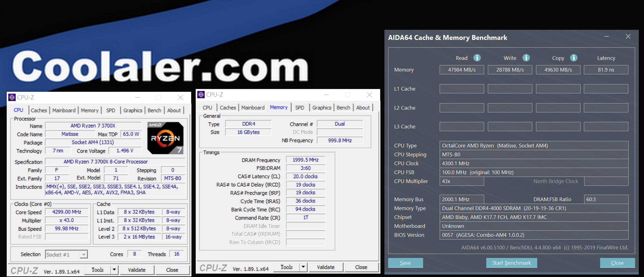The image size is (644, 277).
Task: Click the AMD Ryzen 7 logo image
Action: point(166,138)
